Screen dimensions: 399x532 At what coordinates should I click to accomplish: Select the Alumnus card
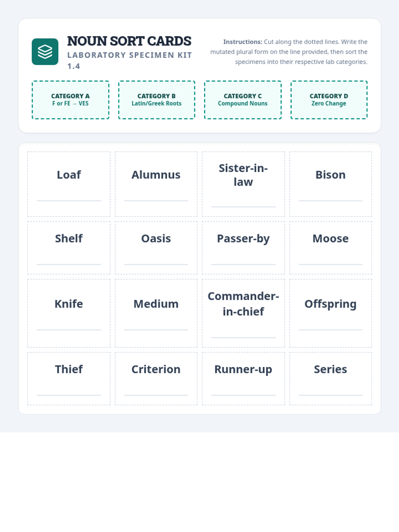coord(156,184)
